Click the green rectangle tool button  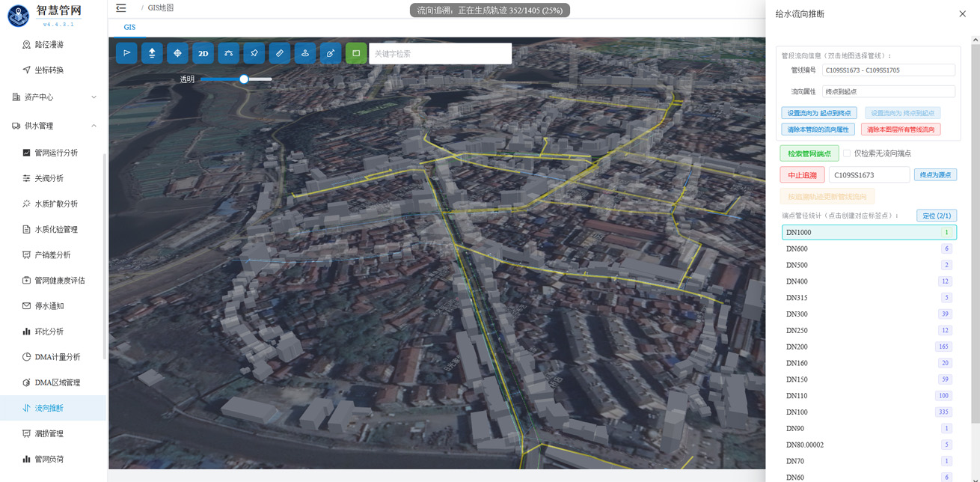tap(356, 53)
